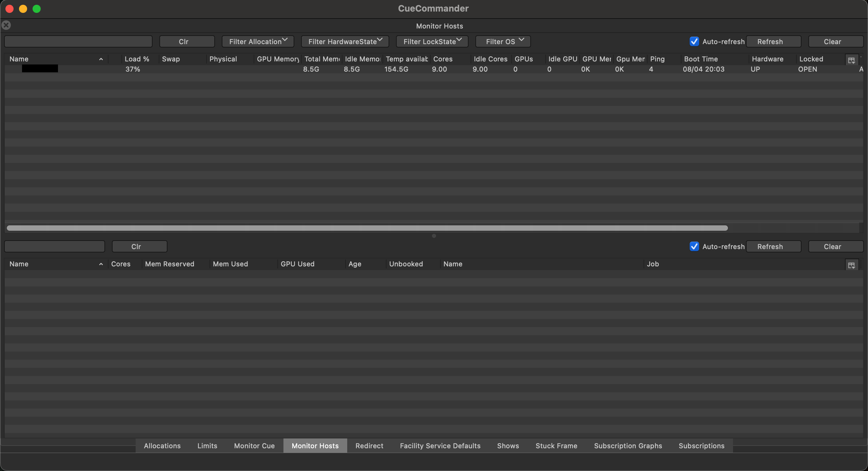Open Filter OS dropdown
Screen dimensions: 868x471
[503, 41]
